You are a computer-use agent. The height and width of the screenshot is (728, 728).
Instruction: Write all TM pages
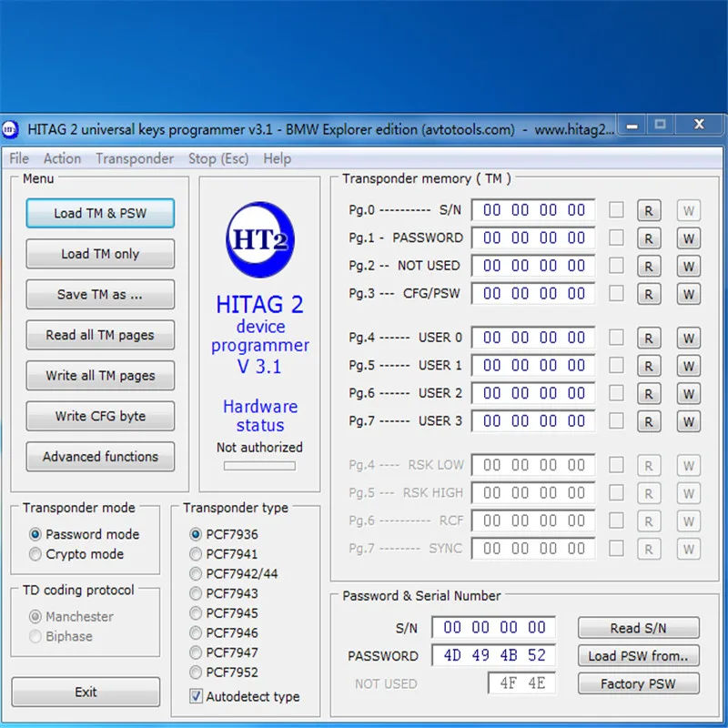(100, 376)
